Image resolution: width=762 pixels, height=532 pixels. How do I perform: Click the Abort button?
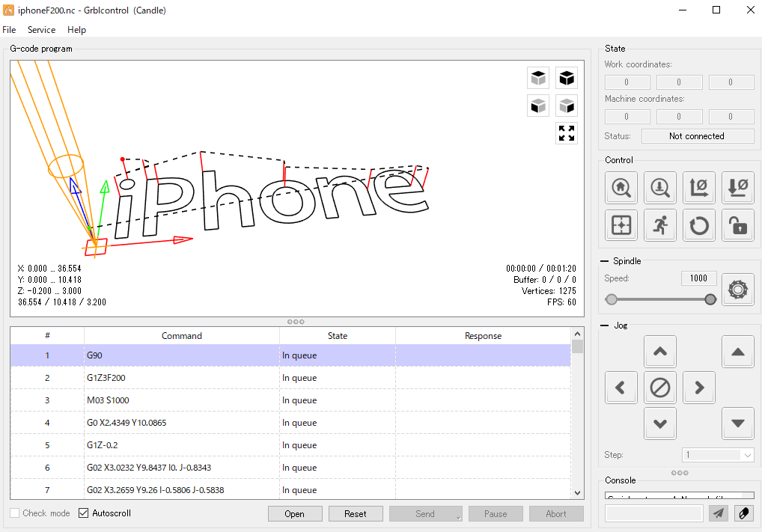pyautogui.click(x=556, y=513)
